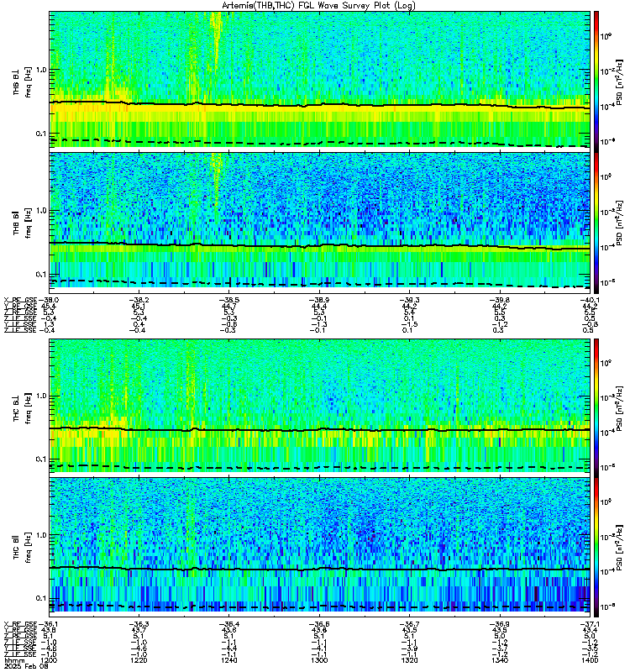Click the THB X_RE_GSE value '-38.2'

pos(139,300)
